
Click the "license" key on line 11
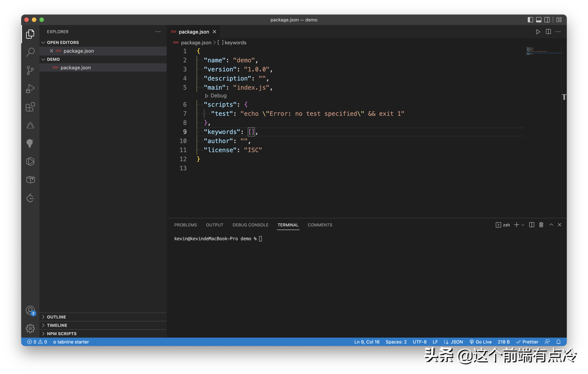220,150
